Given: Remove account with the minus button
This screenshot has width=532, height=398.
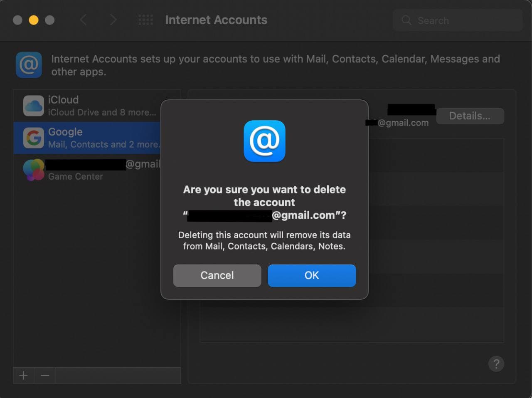Looking at the screenshot, I should click(45, 376).
